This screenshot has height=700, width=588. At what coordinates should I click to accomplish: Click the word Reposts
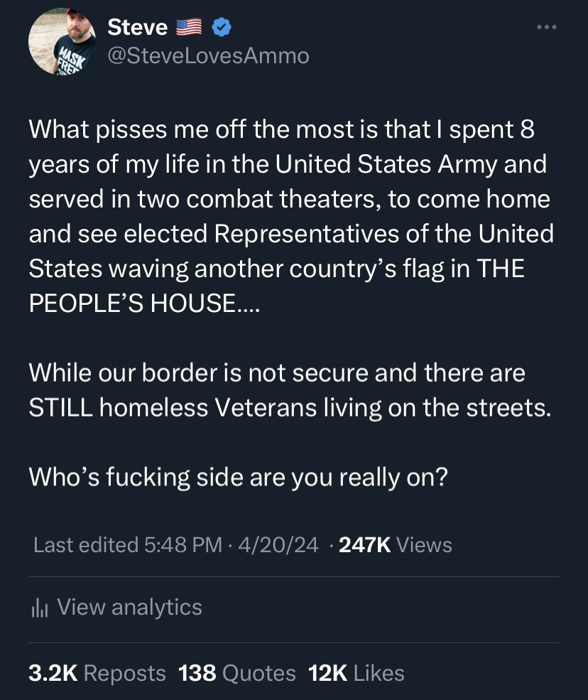125,672
